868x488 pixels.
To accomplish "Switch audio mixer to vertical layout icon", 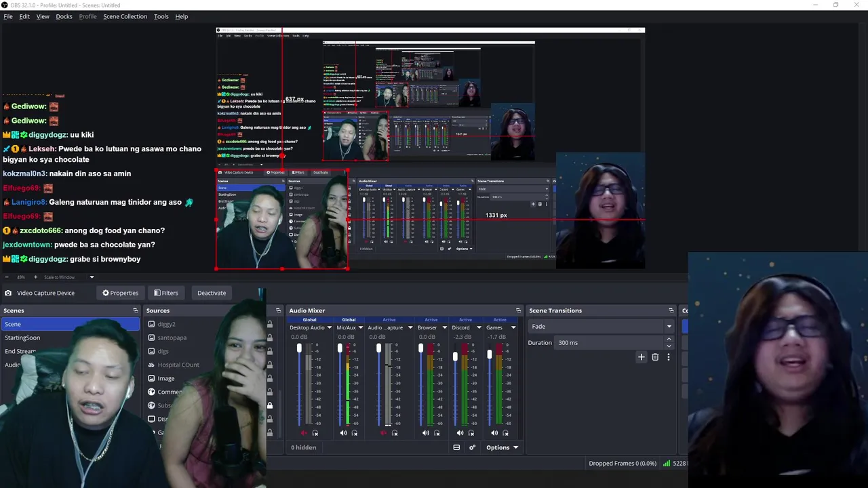I will pos(456,447).
